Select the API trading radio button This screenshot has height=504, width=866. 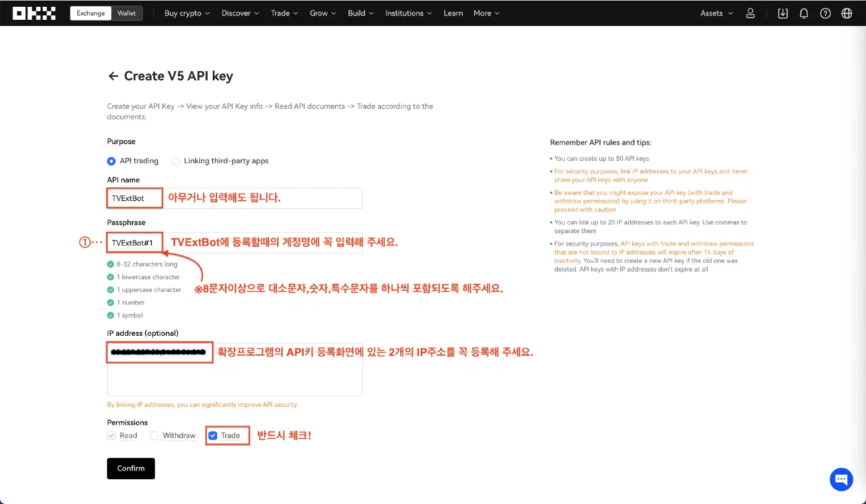pyautogui.click(x=111, y=161)
